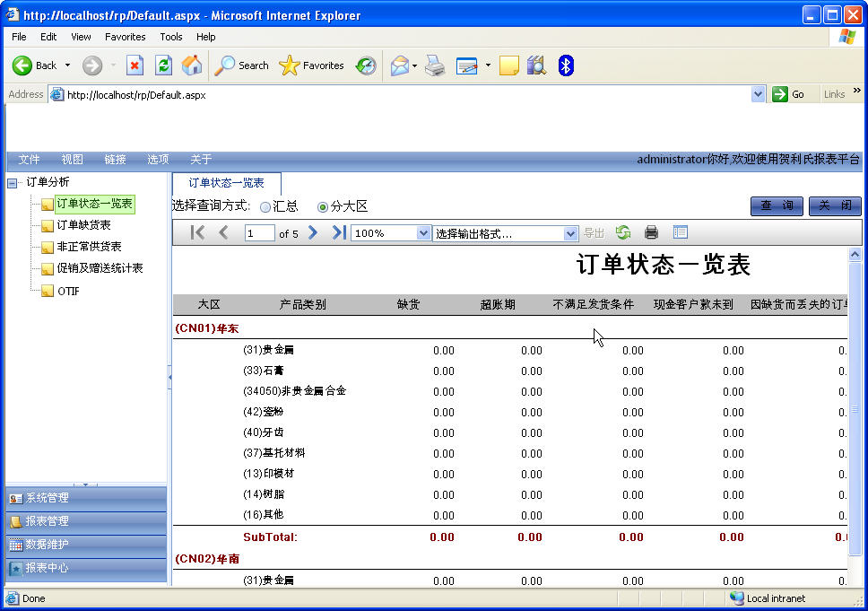Click the (34050)非贵金属合金 row label
Image resolution: width=868 pixels, height=611 pixels.
(x=294, y=391)
